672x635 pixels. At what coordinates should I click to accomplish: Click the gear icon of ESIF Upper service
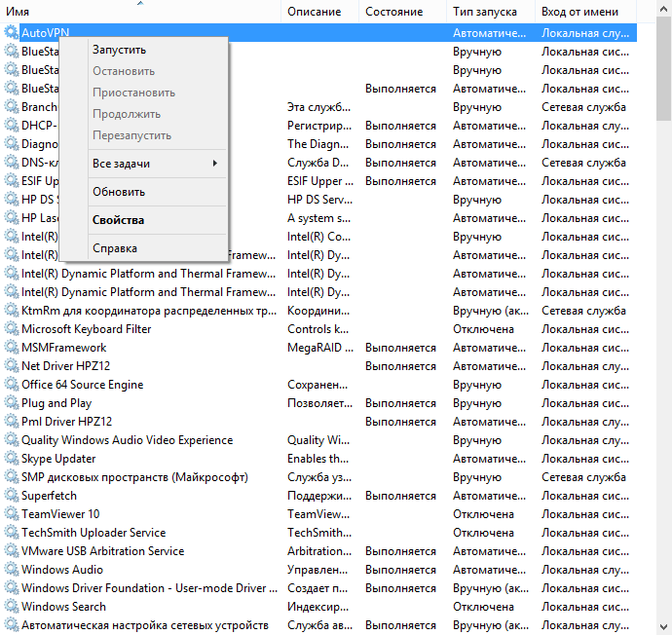tap(11, 181)
